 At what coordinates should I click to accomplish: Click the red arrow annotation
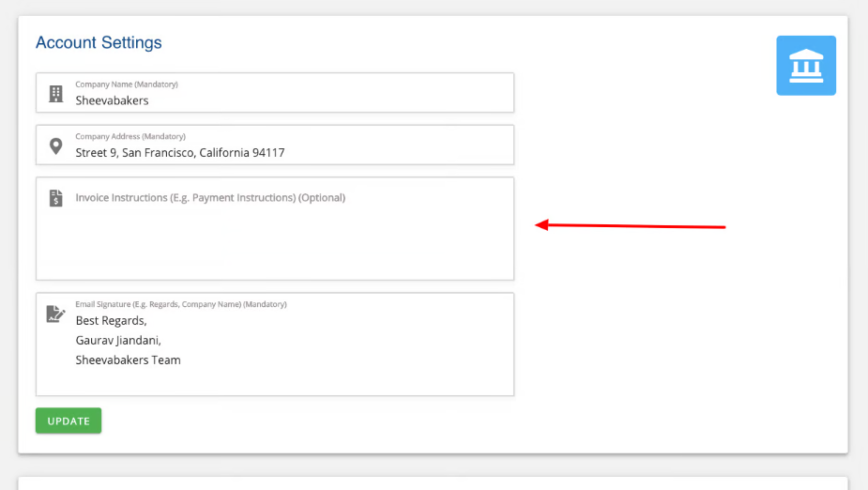[630, 225]
